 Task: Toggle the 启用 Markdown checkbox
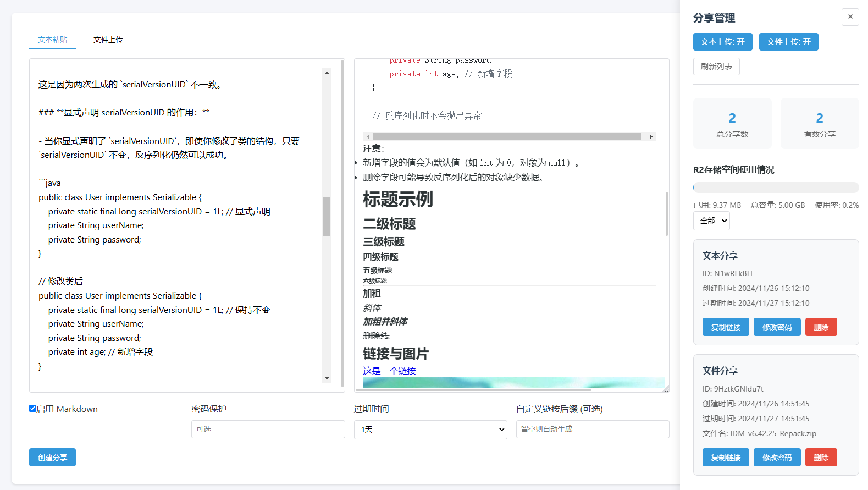(x=33, y=409)
